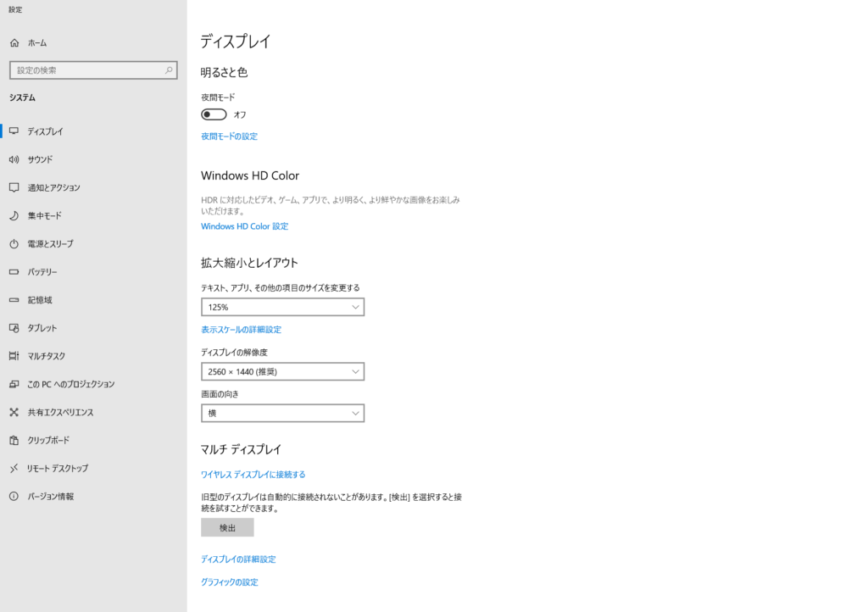Click the Remote Desktop icon

[x=14, y=468]
